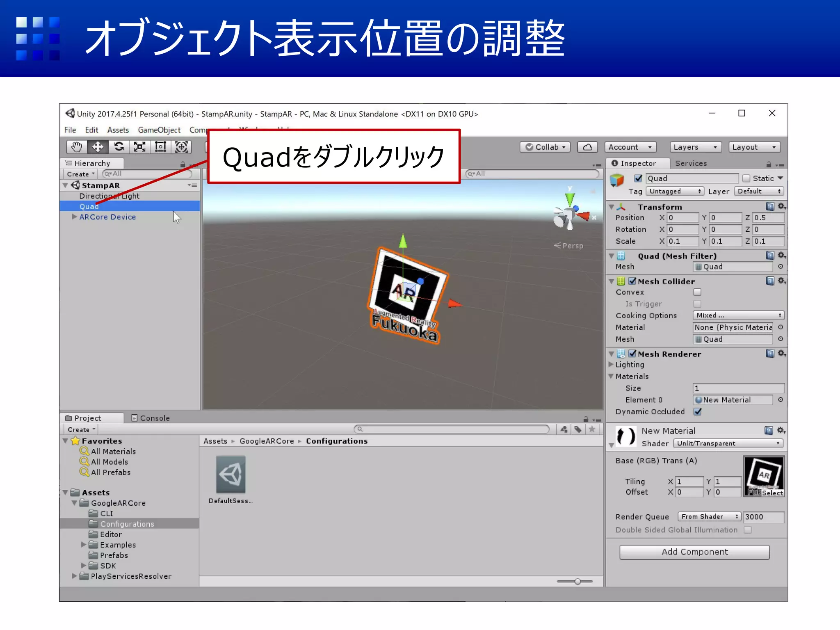Enable the Static checkbox
The width and height of the screenshot is (840, 630).
tap(746, 178)
